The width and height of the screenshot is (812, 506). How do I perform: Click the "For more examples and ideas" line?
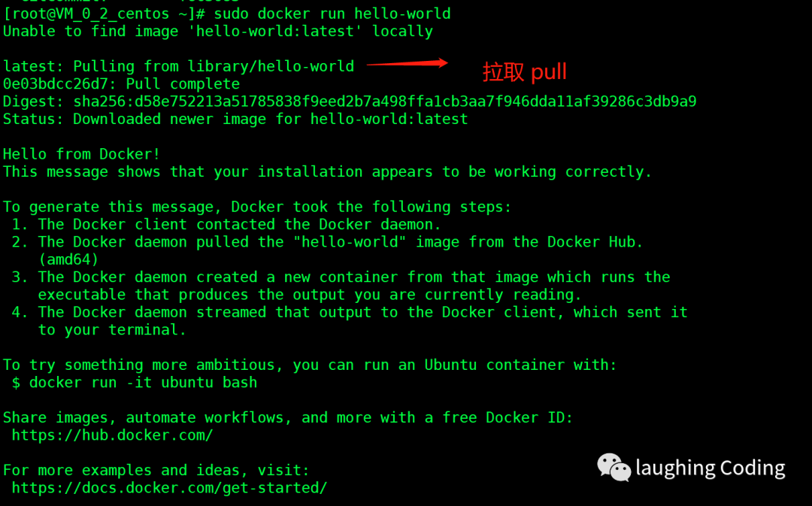click(157, 470)
